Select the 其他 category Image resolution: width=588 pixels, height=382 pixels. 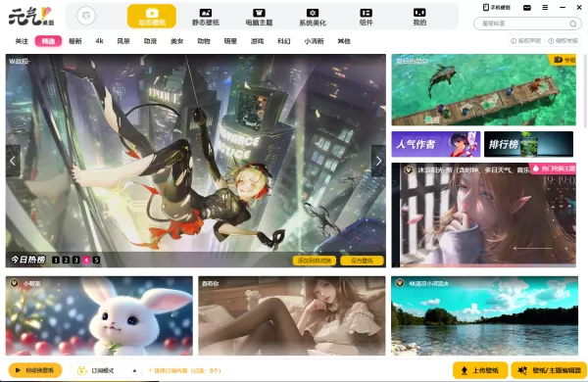tap(344, 41)
